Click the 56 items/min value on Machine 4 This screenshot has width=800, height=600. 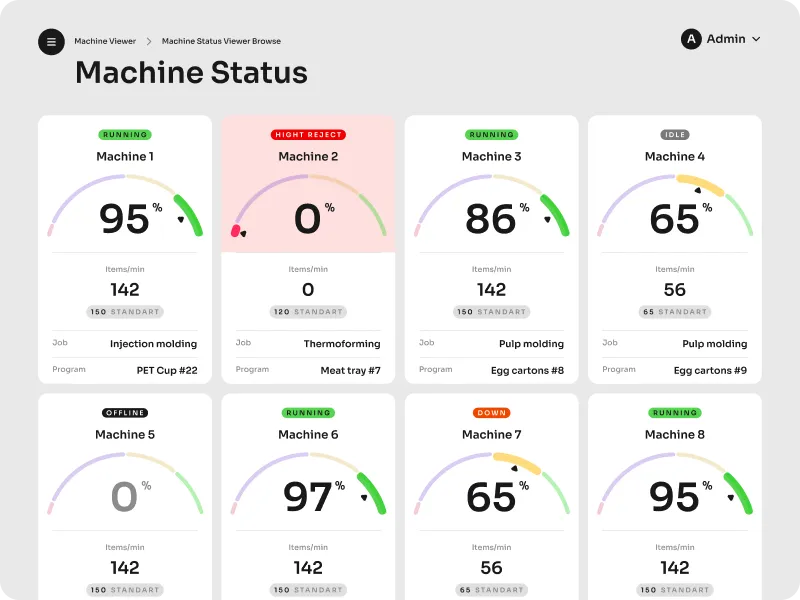click(x=675, y=290)
